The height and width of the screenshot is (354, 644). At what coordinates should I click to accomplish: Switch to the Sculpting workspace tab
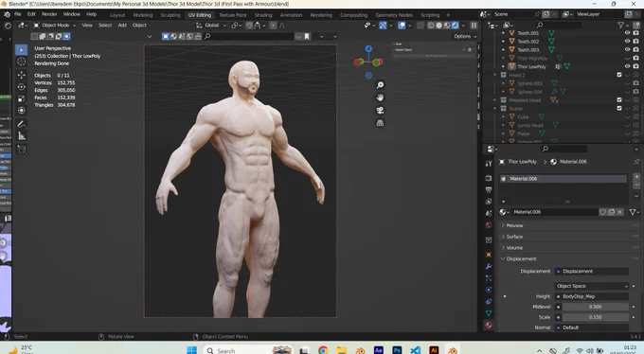170,15
